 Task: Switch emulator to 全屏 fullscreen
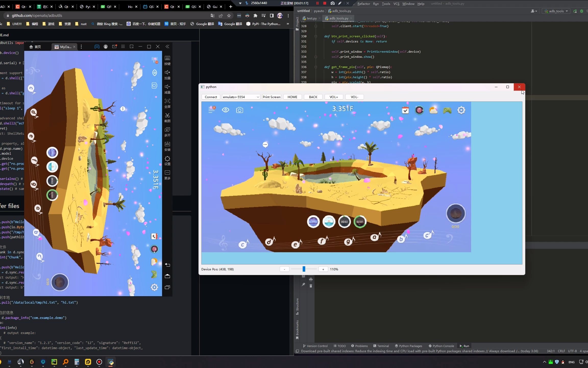167,103
